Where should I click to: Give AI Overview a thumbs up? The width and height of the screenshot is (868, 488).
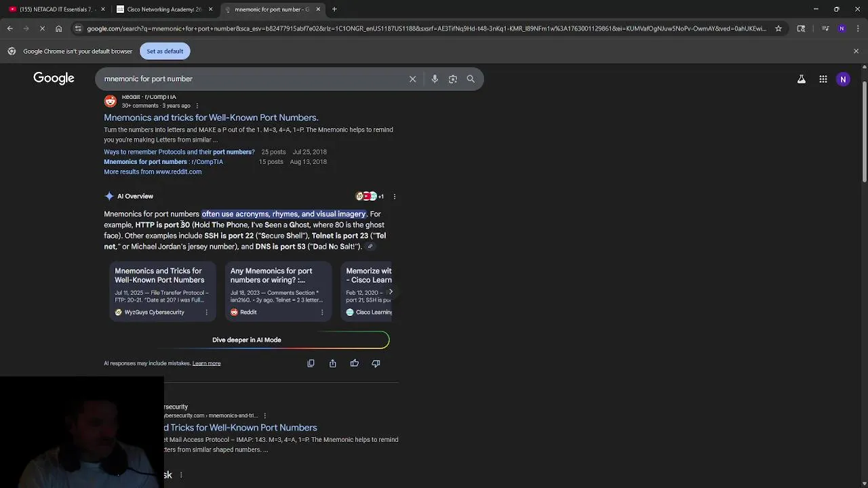click(354, 363)
